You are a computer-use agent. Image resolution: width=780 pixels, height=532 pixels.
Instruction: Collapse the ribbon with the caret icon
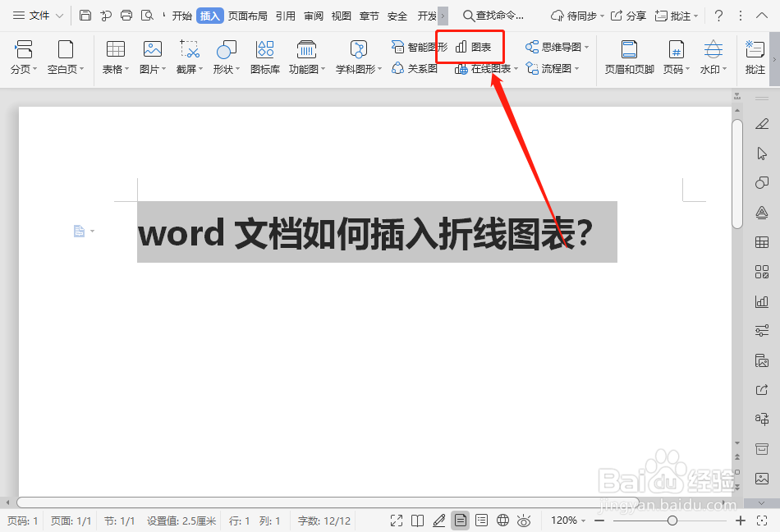pos(762,16)
